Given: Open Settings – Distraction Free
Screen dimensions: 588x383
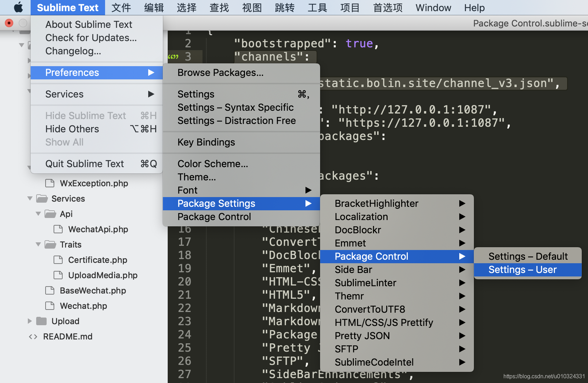Looking at the screenshot, I should pyautogui.click(x=241, y=120).
